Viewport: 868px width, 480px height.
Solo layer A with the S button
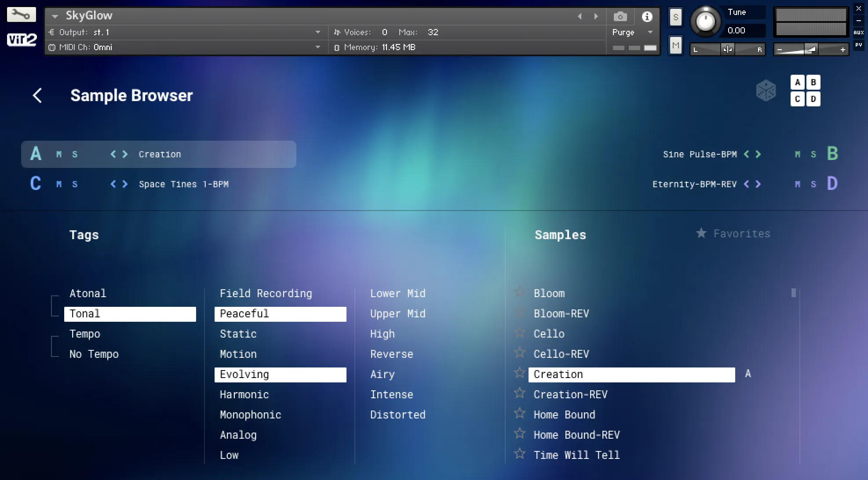point(75,154)
